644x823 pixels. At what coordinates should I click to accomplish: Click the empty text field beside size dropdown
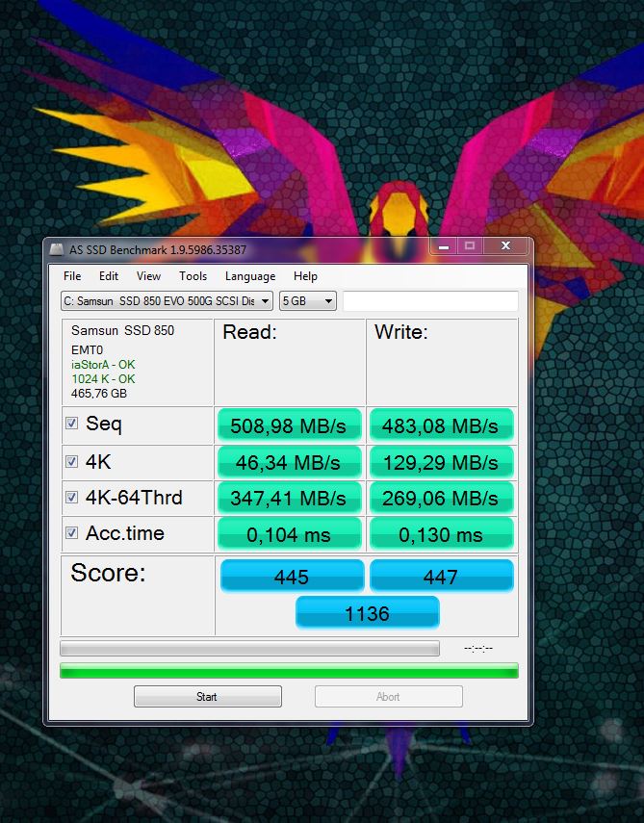(430, 301)
